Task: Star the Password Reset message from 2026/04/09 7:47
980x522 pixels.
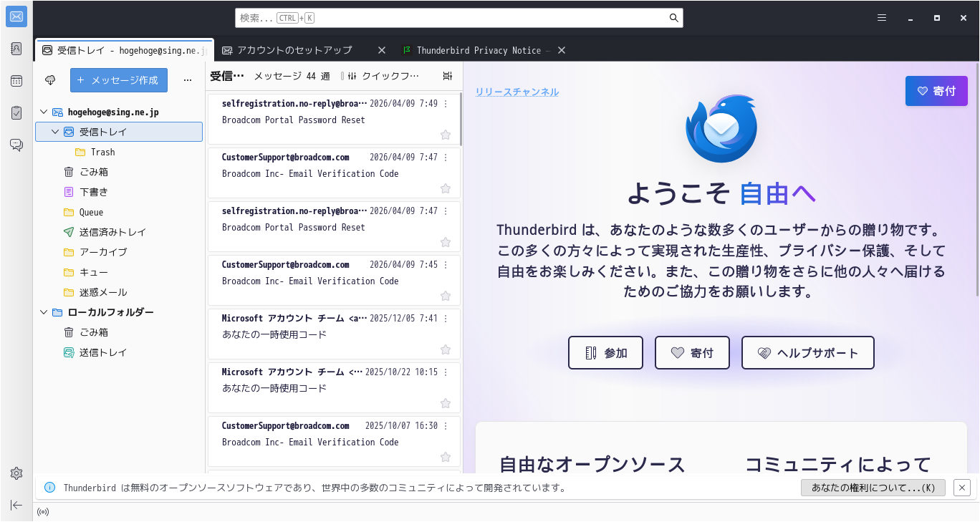Action: [446, 242]
